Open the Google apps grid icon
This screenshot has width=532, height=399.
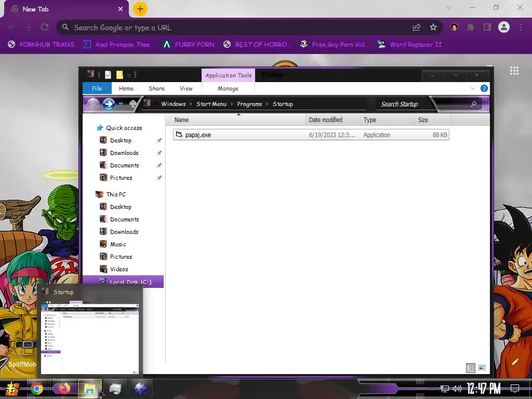[514, 71]
